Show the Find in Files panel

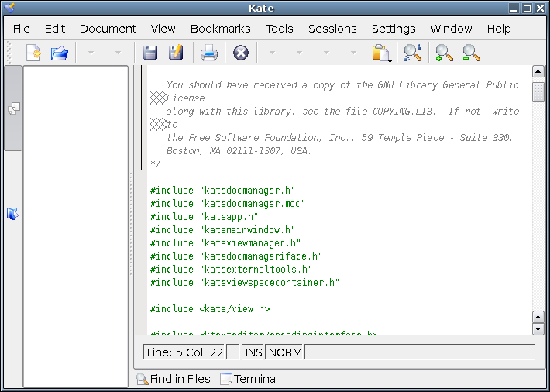tap(174, 379)
